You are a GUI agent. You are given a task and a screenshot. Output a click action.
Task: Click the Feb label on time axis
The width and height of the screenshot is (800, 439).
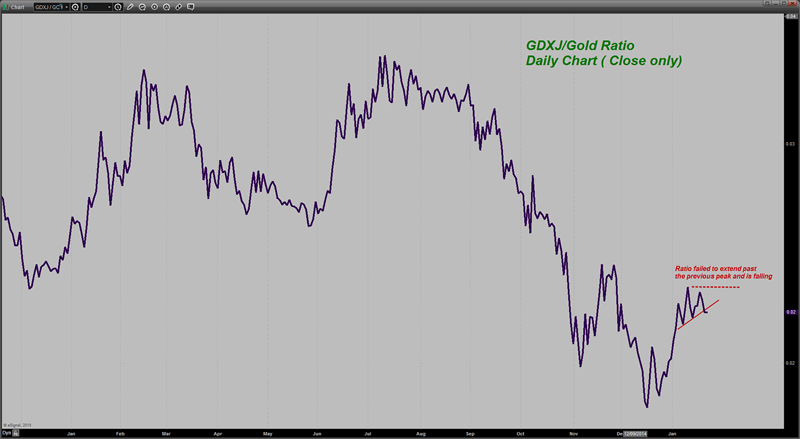[x=120, y=434]
